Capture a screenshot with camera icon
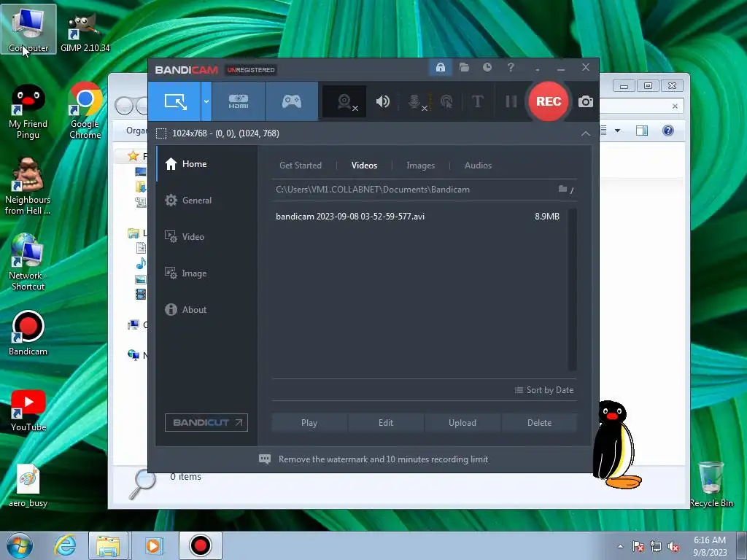This screenshot has width=747, height=560. pyautogui.click(x=586, y=101)
